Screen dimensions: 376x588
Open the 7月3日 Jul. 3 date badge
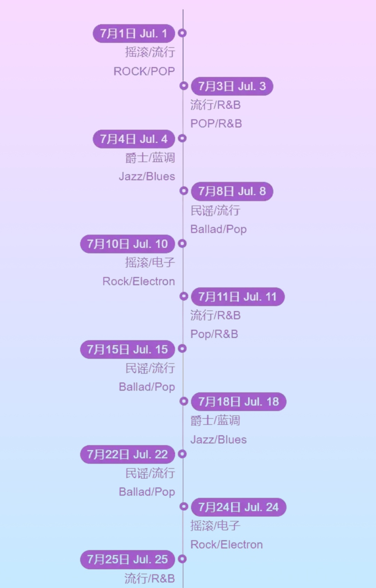(x=232, y=86)
